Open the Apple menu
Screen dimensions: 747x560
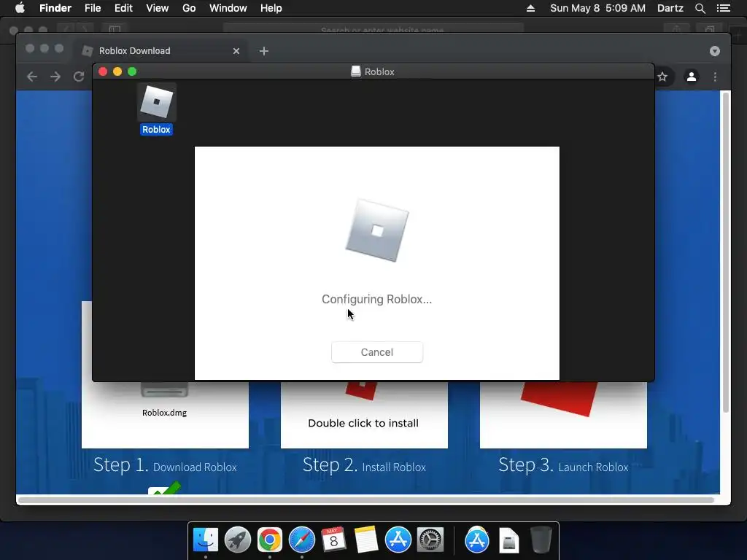[x=20, y=8]
